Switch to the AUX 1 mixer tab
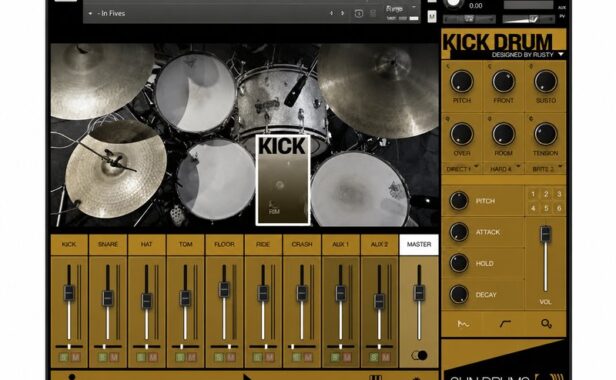This screenshot has height=380, width=616. (341, 244)
